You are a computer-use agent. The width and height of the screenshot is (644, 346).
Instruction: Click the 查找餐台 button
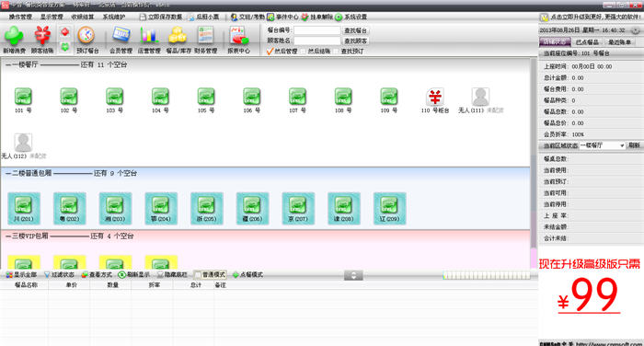click(356, 30)
